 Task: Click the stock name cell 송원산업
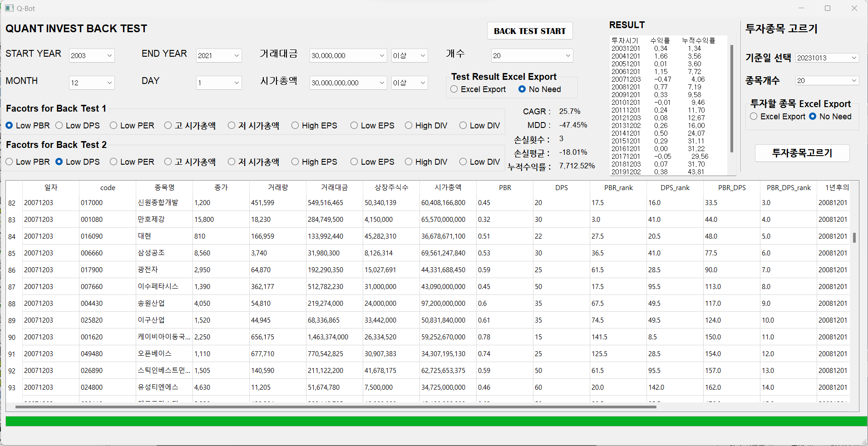click(164, 304)
